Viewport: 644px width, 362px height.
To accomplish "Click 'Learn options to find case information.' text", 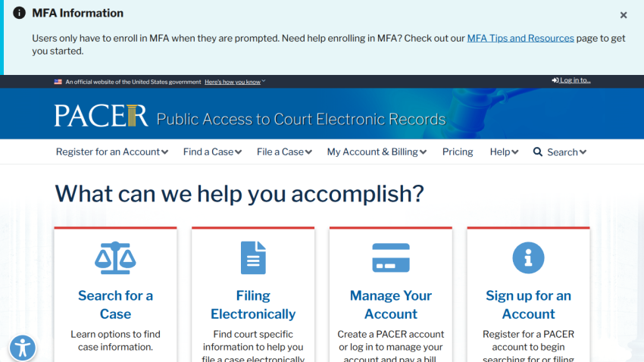I will point(115,341).
